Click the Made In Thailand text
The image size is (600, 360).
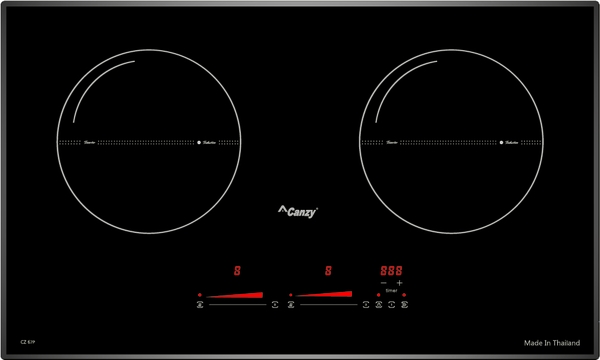pyautogui.click(x=552, y=343)
